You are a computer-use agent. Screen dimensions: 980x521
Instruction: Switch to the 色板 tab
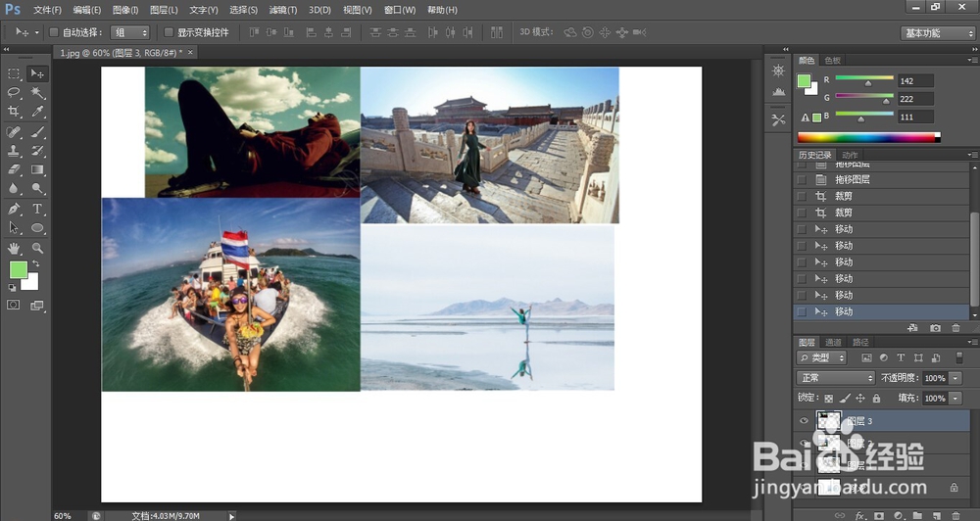click(x=833, y=61)
